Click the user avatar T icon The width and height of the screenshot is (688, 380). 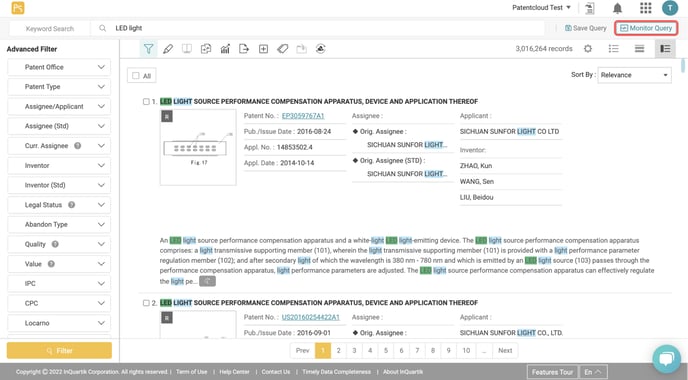pos(670,8)
